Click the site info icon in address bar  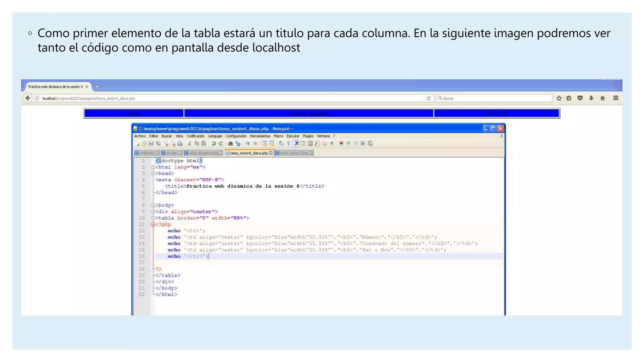point(37,98)
